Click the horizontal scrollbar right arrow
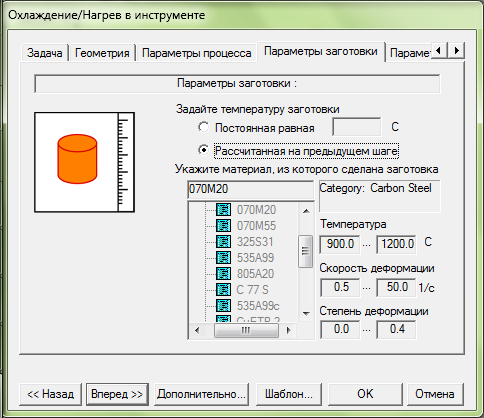Screen dimensions: 484x418 289,330
